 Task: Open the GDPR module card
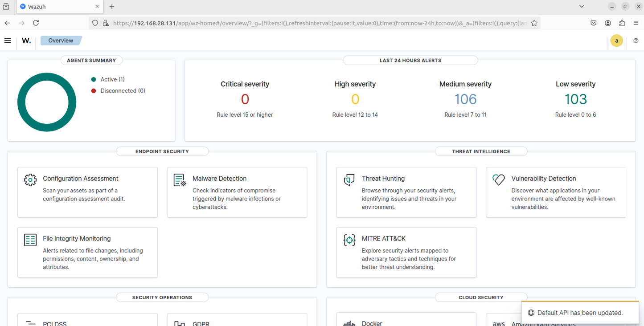pos(237,320)
